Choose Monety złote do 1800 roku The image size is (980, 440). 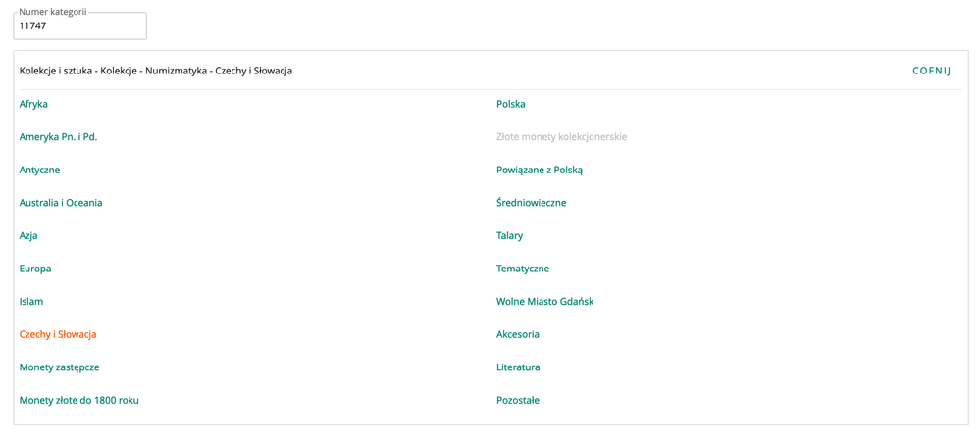point(78,400)
